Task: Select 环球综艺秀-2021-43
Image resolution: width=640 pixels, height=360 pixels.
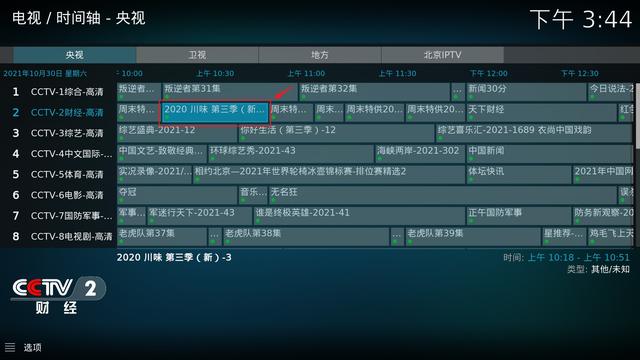Action: point(291,154)
